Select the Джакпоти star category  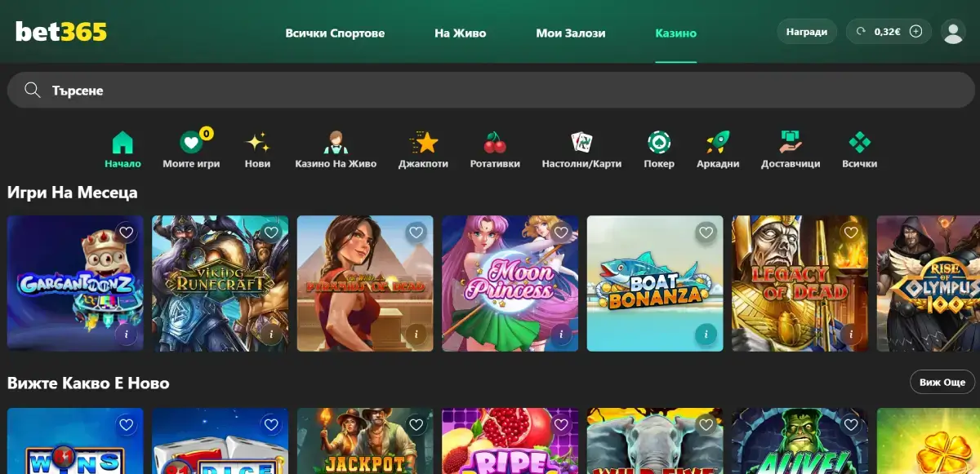(x=423, y=143)
